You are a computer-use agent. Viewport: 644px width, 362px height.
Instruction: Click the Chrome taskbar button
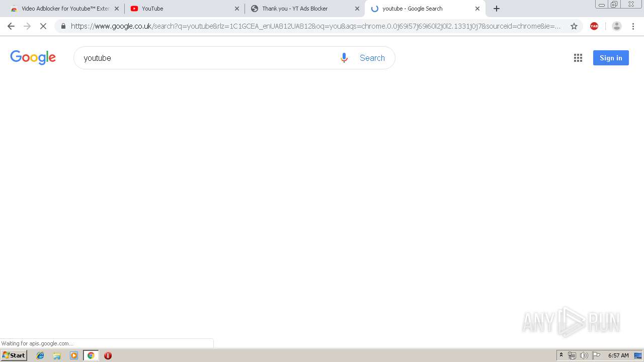pyautogui.click(x=91, y=355)
